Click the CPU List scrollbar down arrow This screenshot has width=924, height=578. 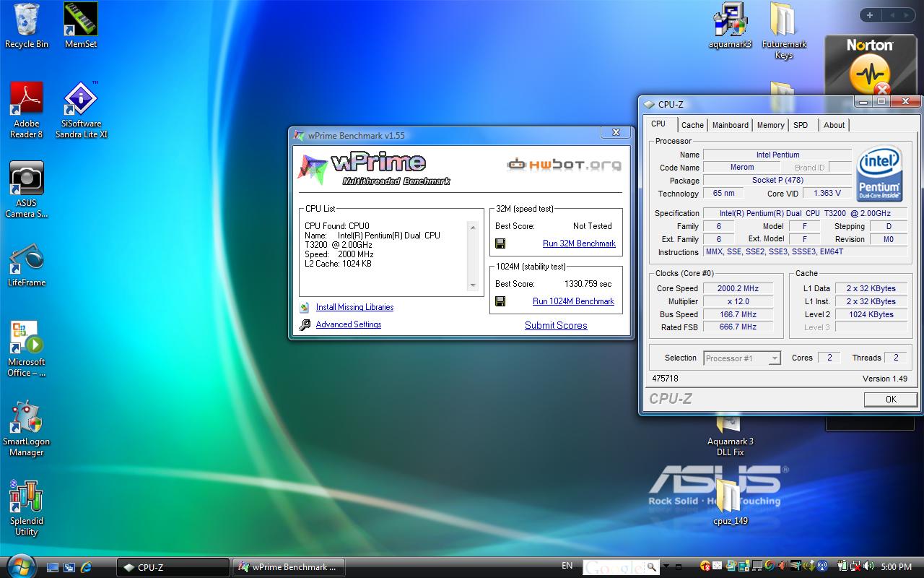(x=473, y=285)
